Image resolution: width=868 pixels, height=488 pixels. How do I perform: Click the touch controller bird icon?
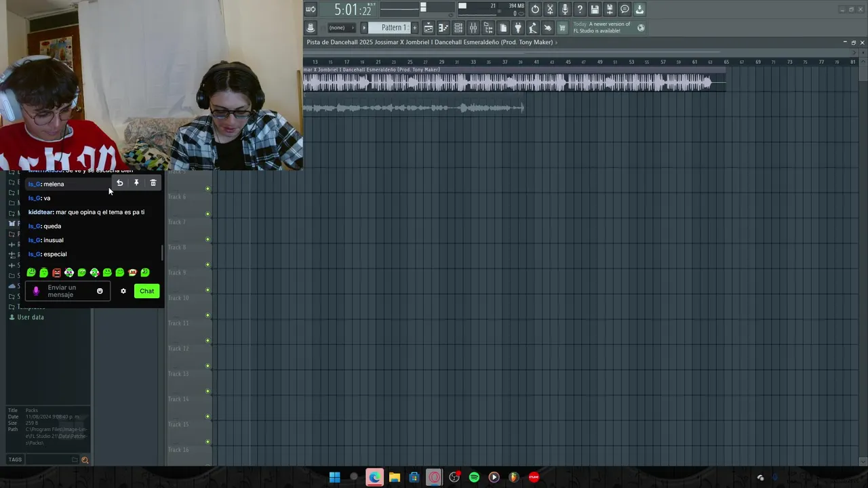tap(548, 28)
